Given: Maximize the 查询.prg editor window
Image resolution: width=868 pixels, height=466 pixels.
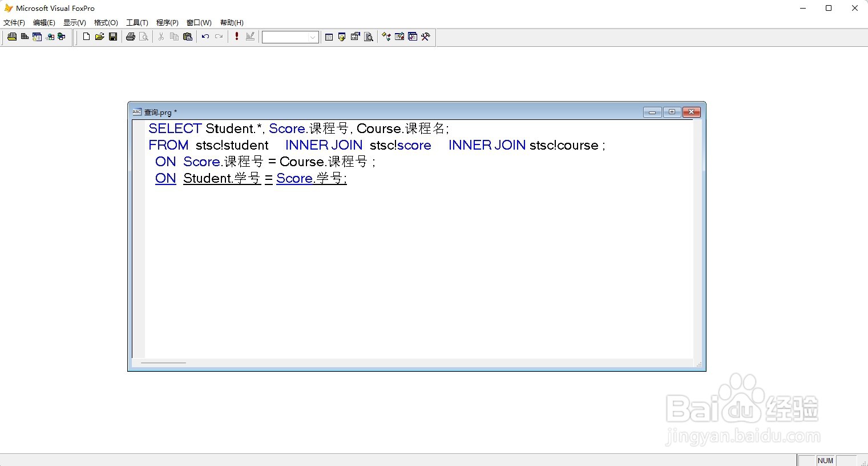Looking at the screenshot, I should coord(672,112).
